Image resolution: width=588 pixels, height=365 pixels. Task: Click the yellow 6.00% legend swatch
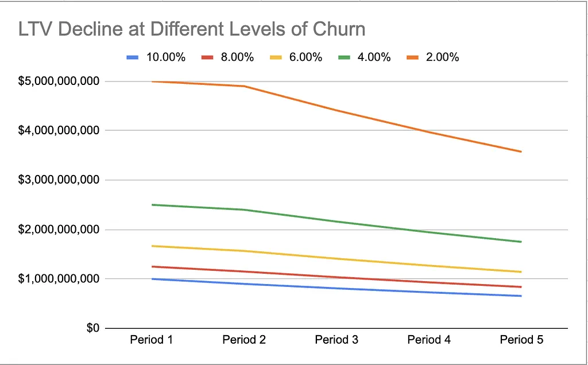[276, 57]
